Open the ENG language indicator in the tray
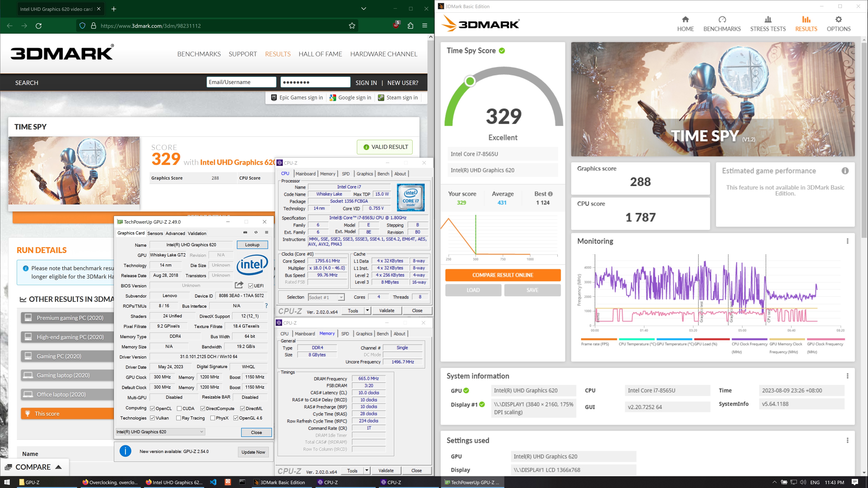 pos(815,482)
